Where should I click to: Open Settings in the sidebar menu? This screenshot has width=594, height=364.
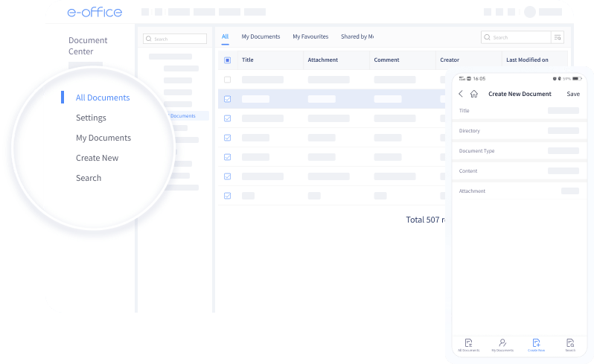[91, 118]
